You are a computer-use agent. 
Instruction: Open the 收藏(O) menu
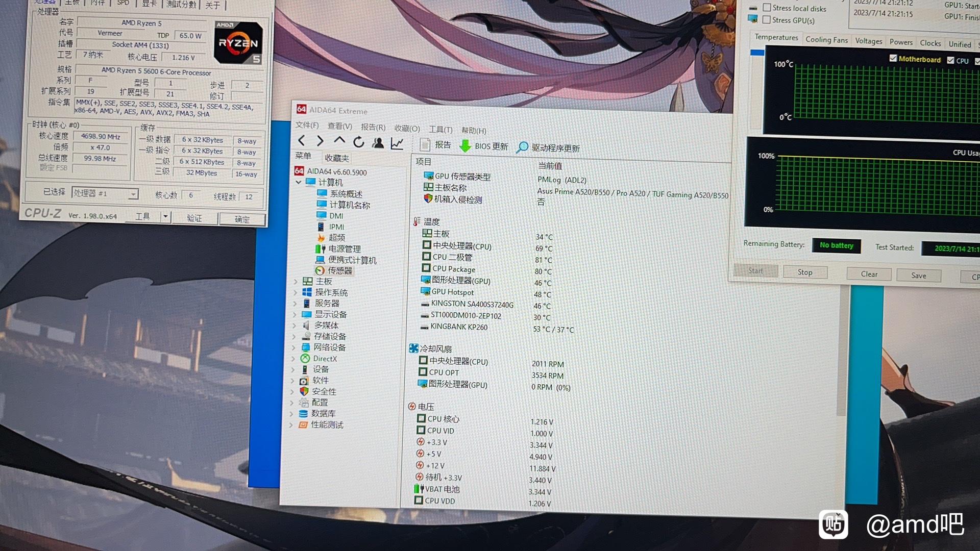click(407, 128)
